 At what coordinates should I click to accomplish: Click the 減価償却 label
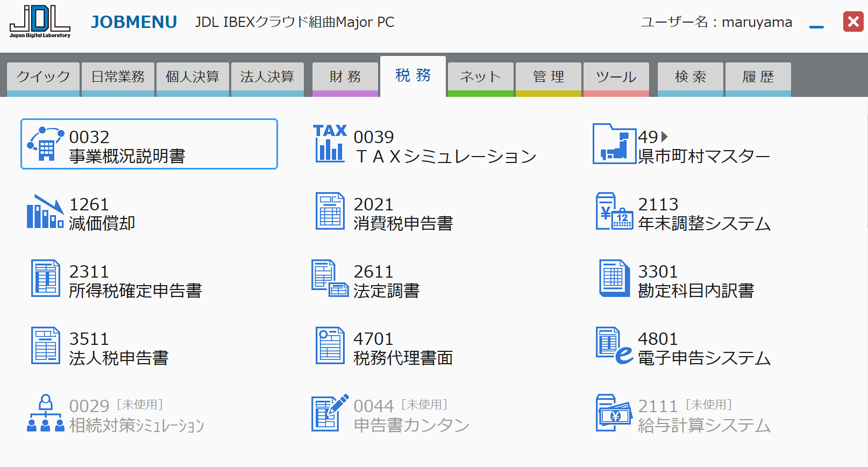point(102,223)
